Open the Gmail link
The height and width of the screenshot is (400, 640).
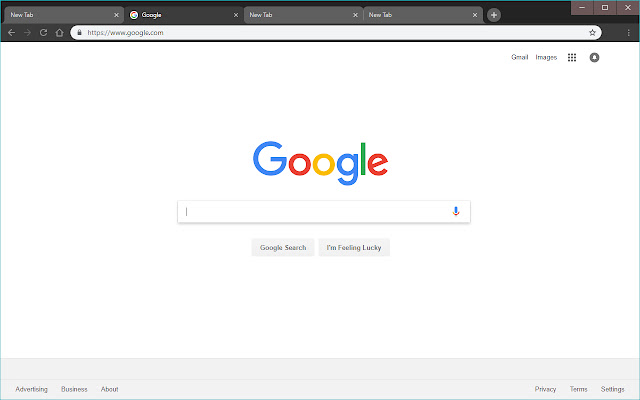click(520, 58)
